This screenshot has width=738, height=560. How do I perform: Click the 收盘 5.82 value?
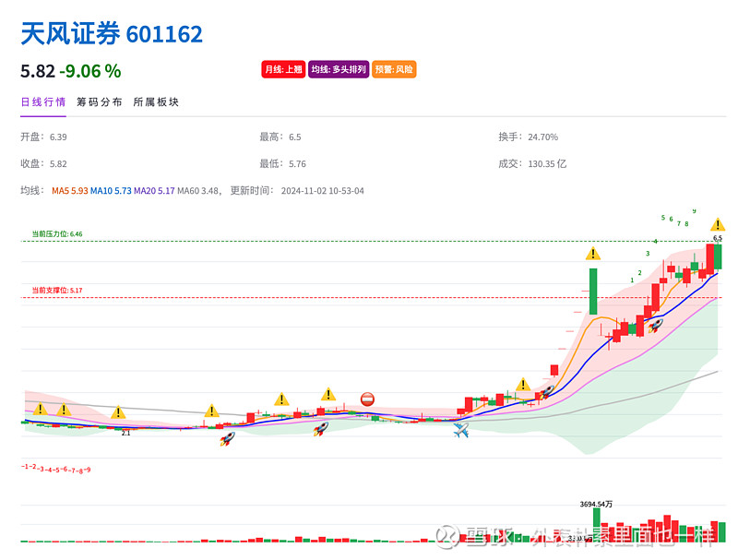click(58, 164)
